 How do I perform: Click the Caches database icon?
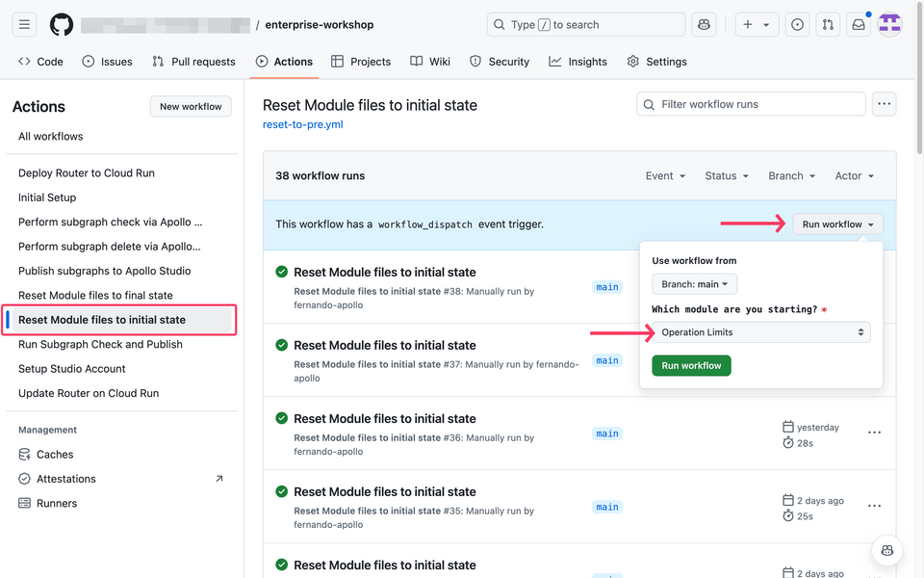pyautogui.click(x=24, y=454)
